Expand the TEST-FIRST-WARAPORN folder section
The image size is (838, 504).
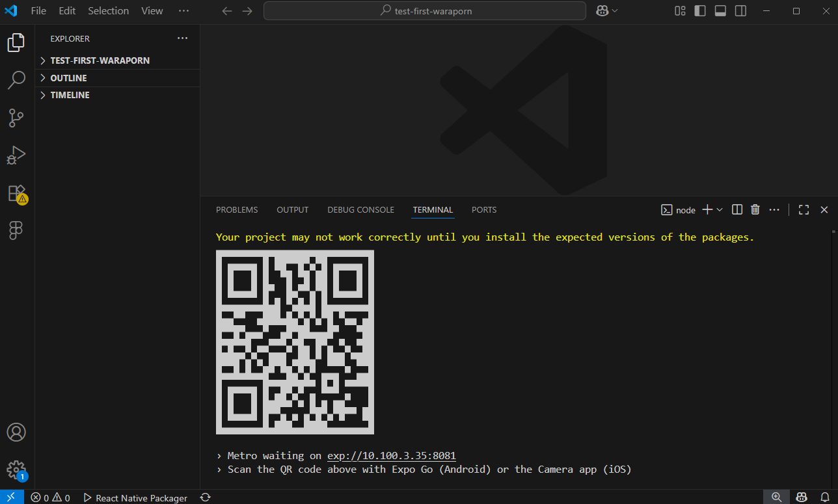(x=100, y=60)
